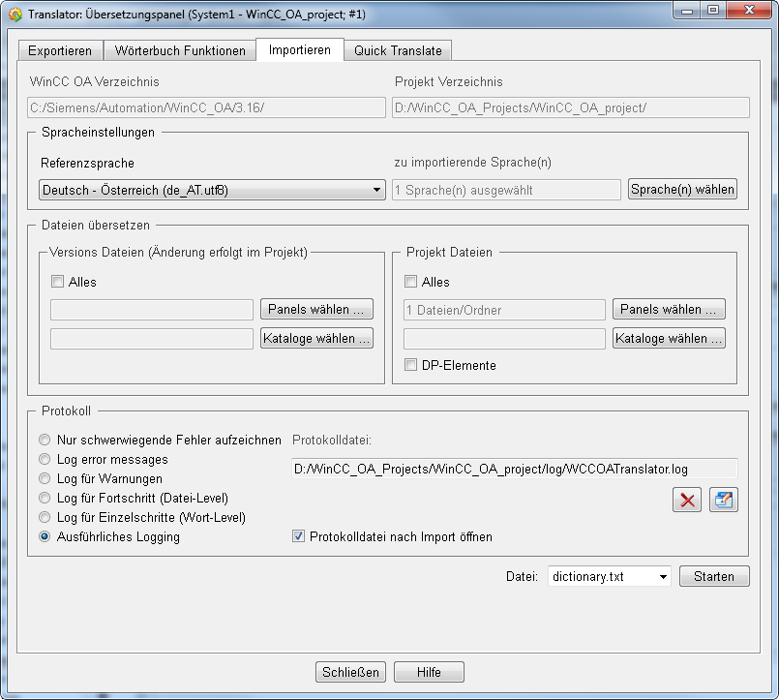Image resolution: width=779 pixels, height=700 pixels.
Task: Click Kataloge wählen in Projekt Dateien
Action: [x=670, y=339]
